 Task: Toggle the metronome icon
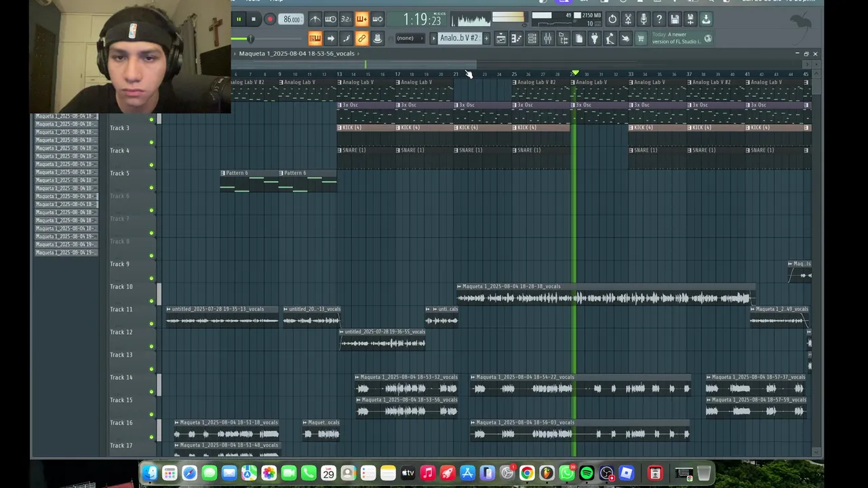click(x=315, y=19)
